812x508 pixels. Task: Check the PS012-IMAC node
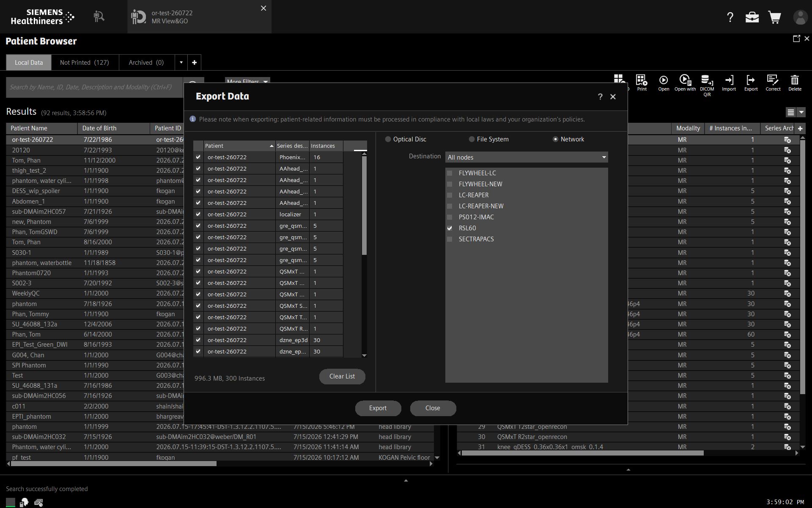click(x=450, y=217)
